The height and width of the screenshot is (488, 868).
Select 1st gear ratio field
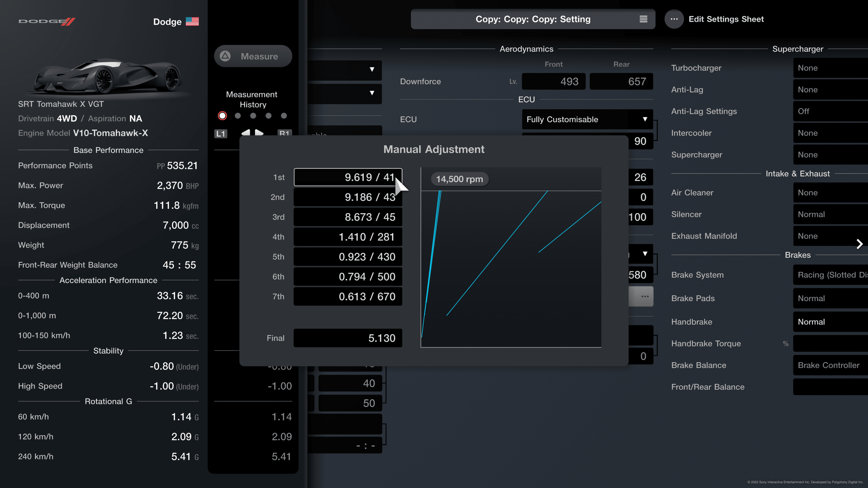(x=348, y=177)
